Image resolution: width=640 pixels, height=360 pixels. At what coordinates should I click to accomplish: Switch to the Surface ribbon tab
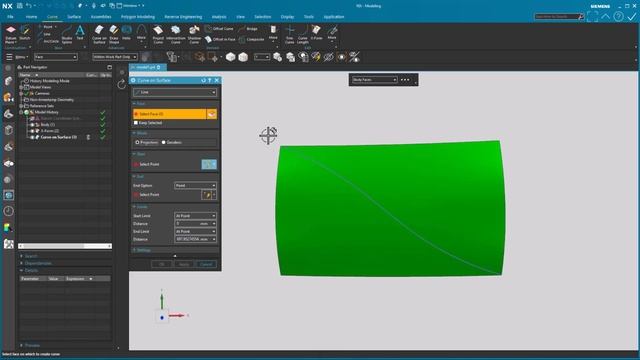[74, 17]
